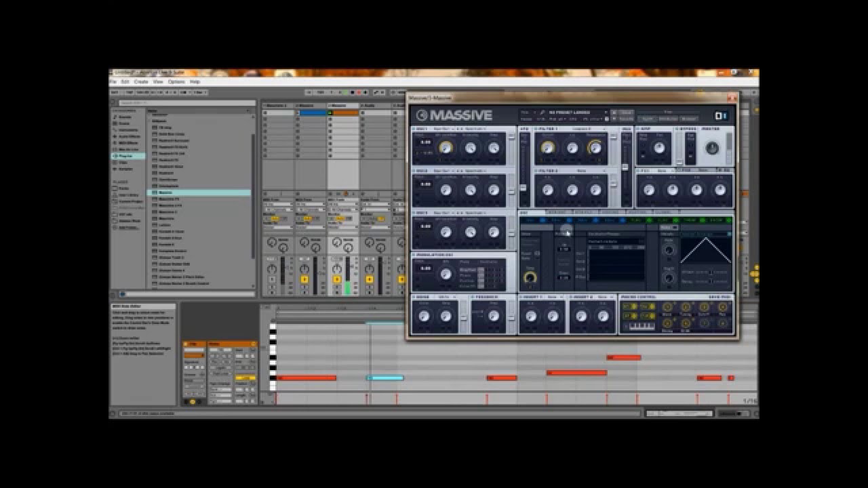Click the 7 Perf green modulation handle
Screen dimensions: 868x488
(x=703, y=220)
